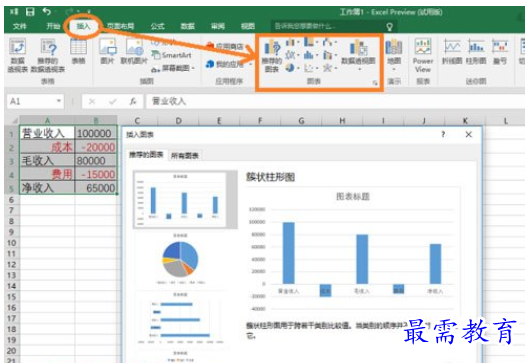525x363 pixels.
Task: Select the statistic histogram chart icon
Action: pos(308,55)
